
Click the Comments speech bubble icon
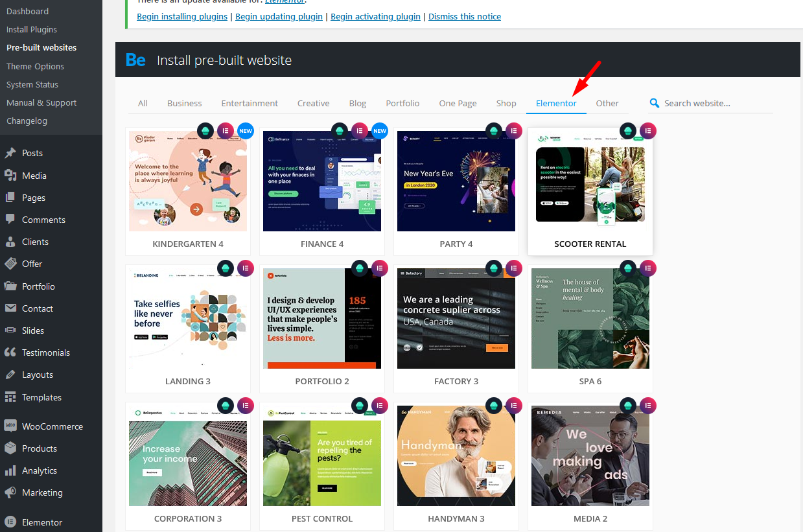10,220
